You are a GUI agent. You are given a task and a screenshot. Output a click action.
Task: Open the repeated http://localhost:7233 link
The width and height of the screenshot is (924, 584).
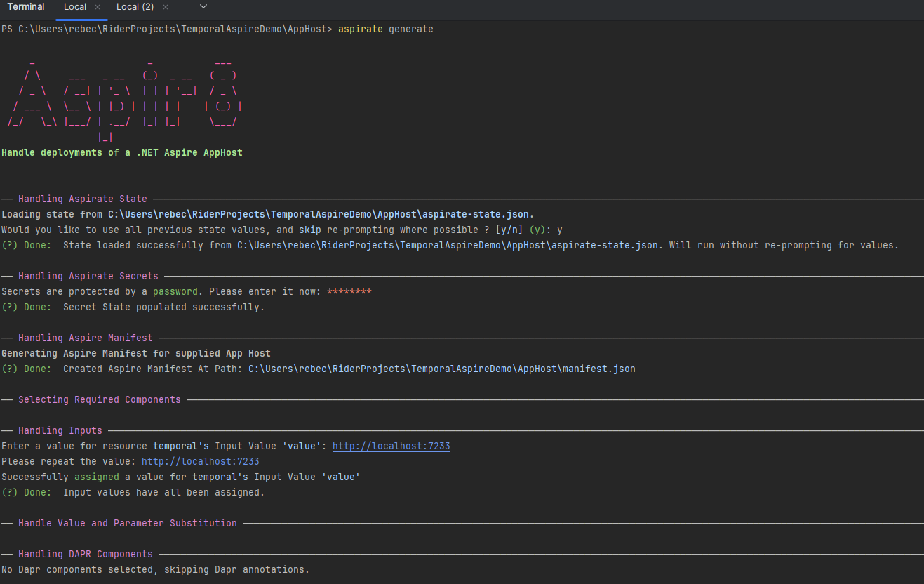click(x=201, y=462)
